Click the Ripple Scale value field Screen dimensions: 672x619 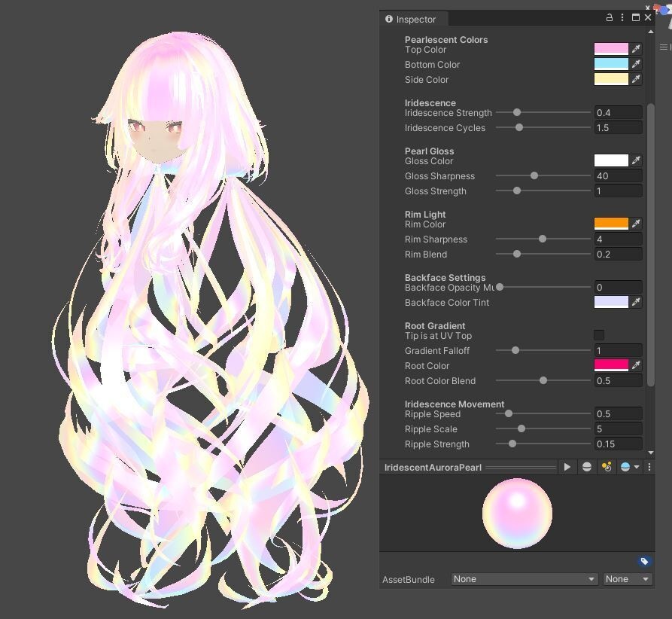(x=618, y=428)
